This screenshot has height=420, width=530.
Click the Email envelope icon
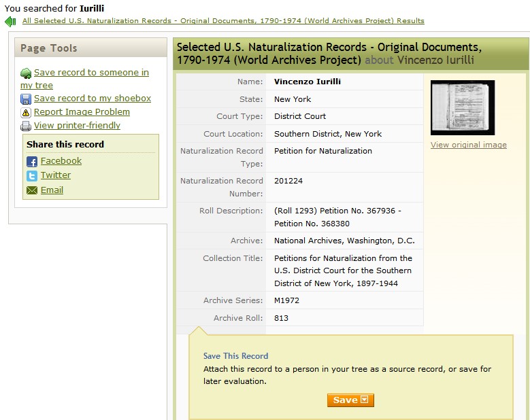[32, 191]
